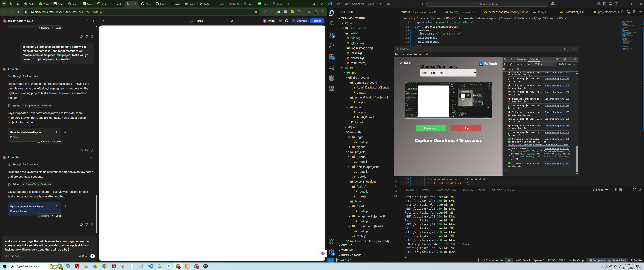This screenshot has height=270, width=644.
Task: Toggle Lovable code view
Action: click(103, 21)
